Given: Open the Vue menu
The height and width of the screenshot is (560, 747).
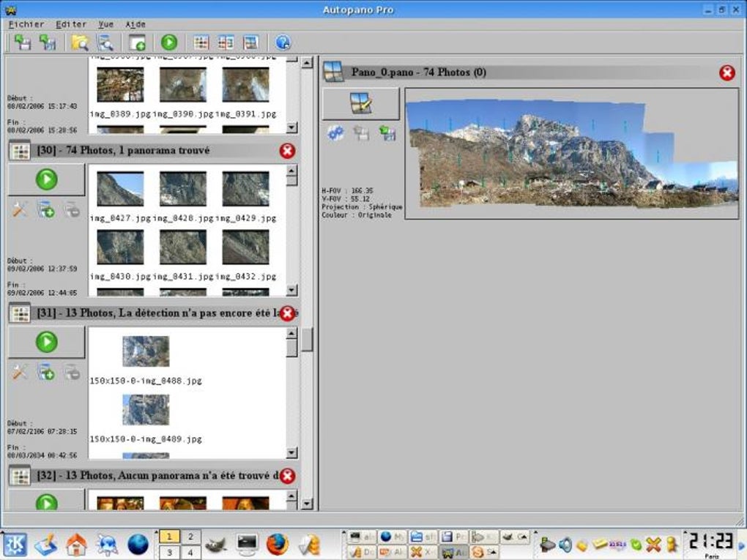Looking at the screenshot, I should coord(105,24).
